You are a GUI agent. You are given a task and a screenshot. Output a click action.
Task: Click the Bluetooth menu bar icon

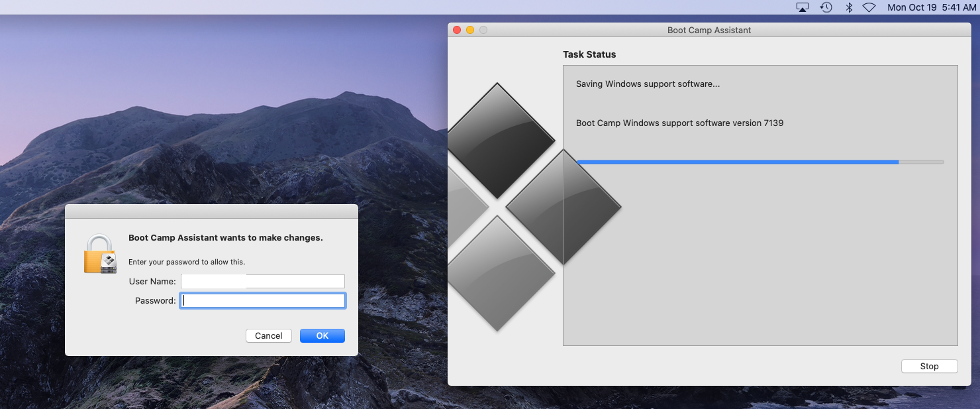(848, 7)
